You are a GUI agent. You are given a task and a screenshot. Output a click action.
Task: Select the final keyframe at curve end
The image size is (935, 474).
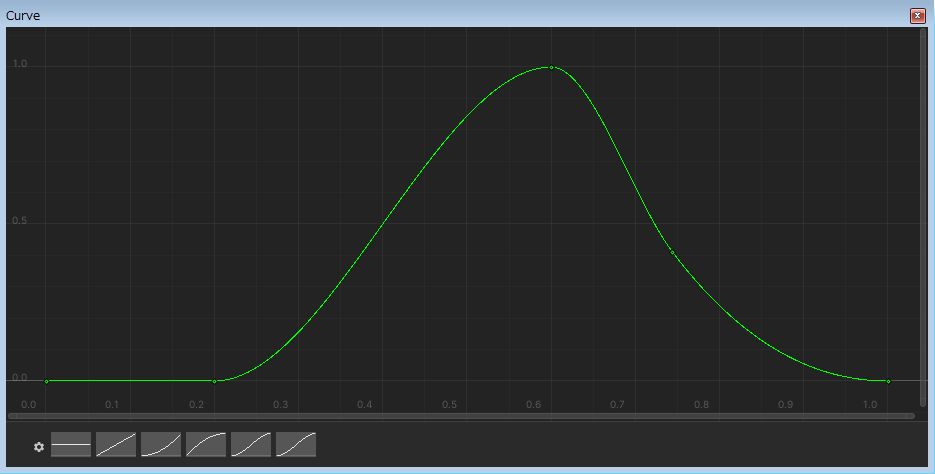[x=888, y=381]
